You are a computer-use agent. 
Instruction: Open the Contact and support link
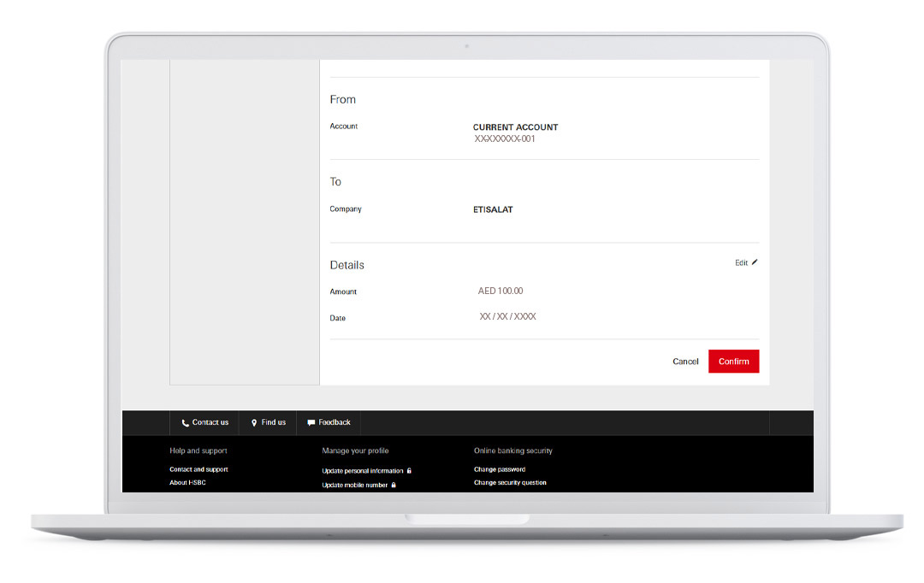click(198, 469)
